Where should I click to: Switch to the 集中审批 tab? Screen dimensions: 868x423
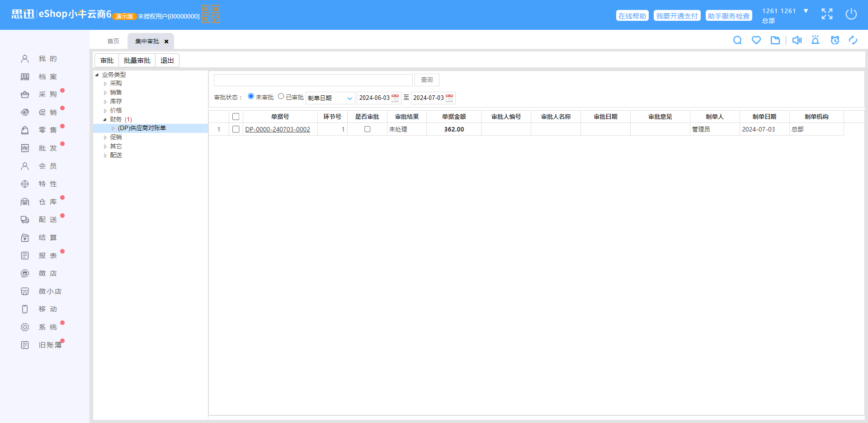click(147, 41)
